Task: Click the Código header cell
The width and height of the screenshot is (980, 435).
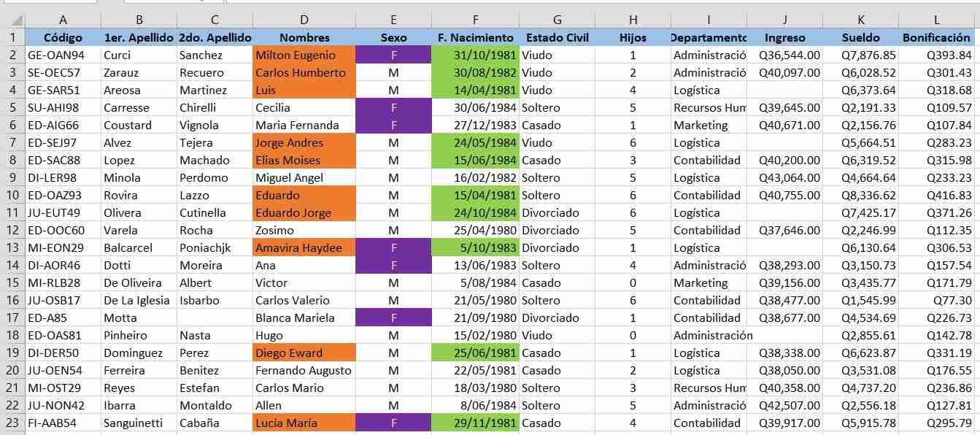Action: pos(63,37)
